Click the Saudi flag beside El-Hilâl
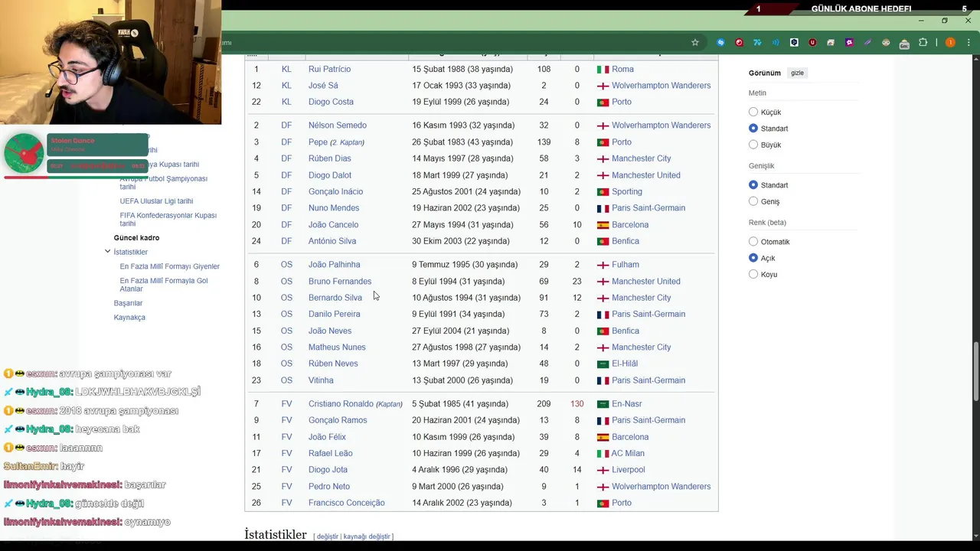980x551 pixels. [603, 364]
